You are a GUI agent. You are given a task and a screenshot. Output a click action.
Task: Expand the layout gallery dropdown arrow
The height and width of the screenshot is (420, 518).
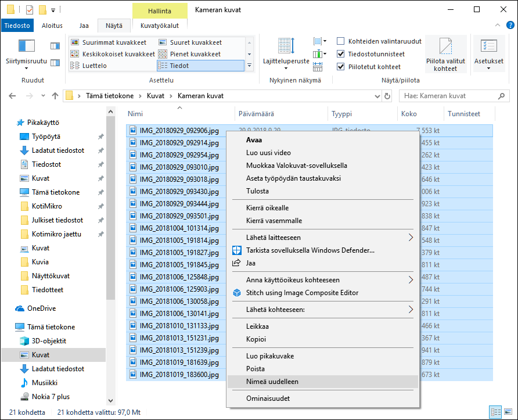tap(249, 66)
